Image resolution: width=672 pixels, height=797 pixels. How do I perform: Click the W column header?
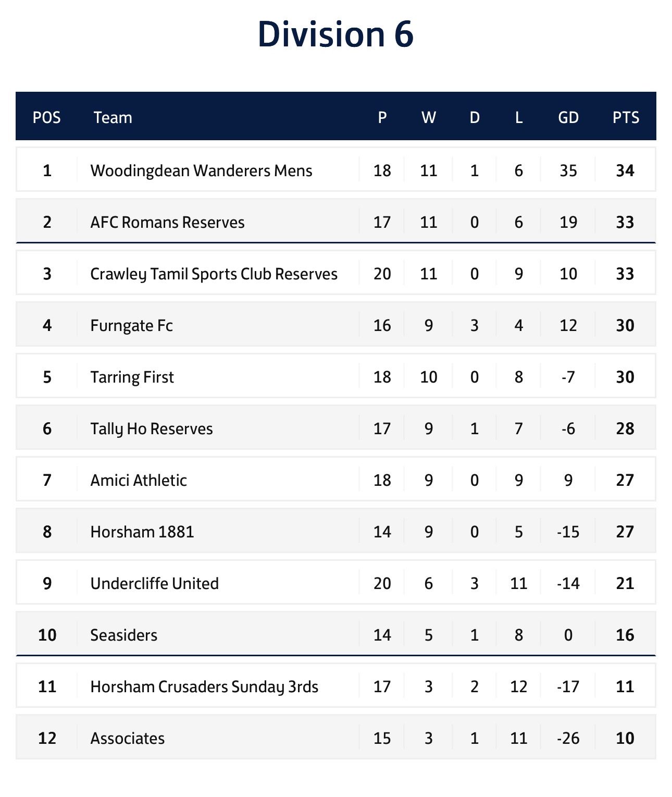[x=428, y=117]
